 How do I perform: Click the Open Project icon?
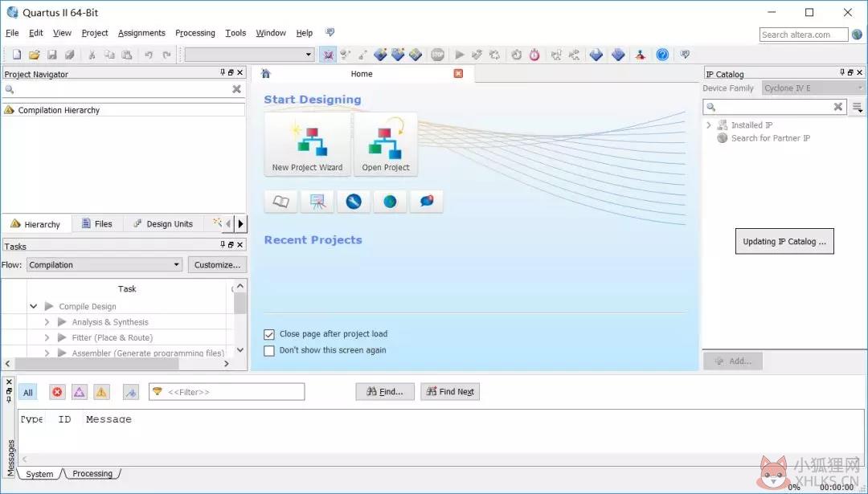click(x=386, y=145)
